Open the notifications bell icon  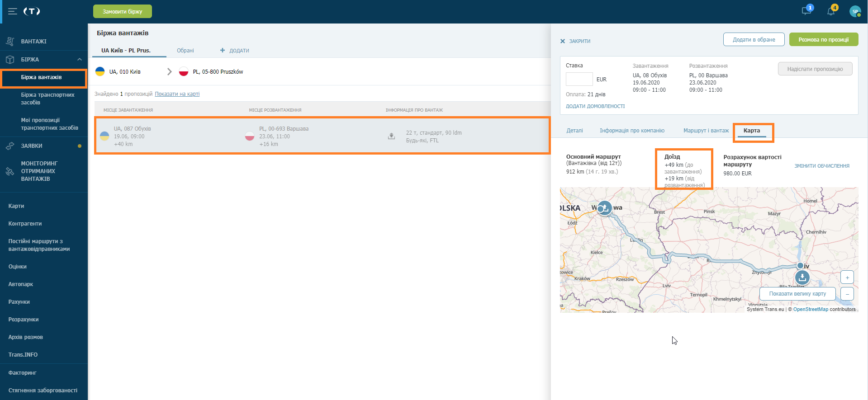[831, 11]
